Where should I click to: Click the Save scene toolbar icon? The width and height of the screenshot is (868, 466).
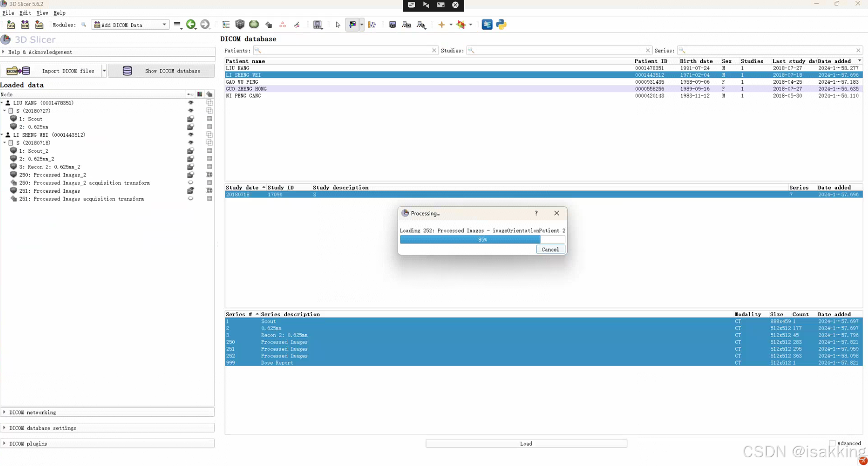39,24
